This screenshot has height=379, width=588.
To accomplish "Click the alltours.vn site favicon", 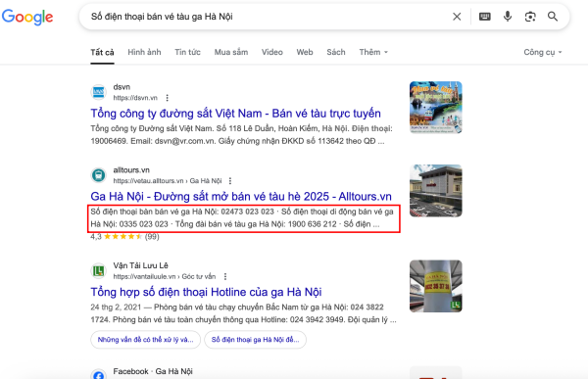I will pyautogui.click(x=99, y=175).
